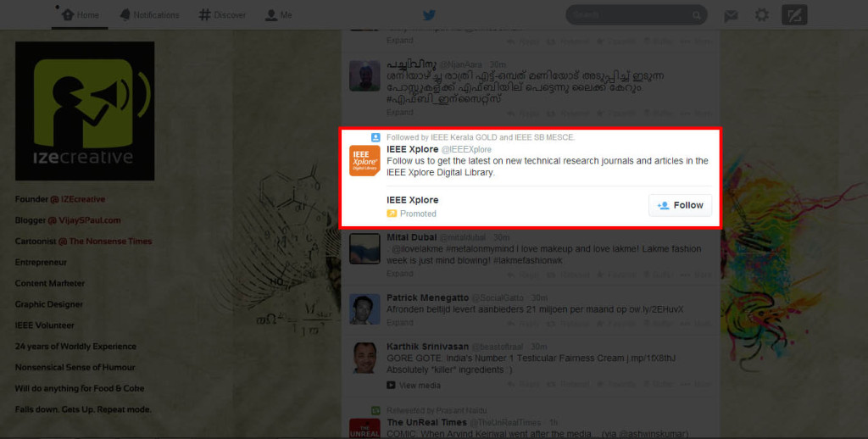Image resolution: width=868 pixels, height=439 pixels.
Task: Click the Twitter bird logo in the top bar
Action: (x=429, y=15)
